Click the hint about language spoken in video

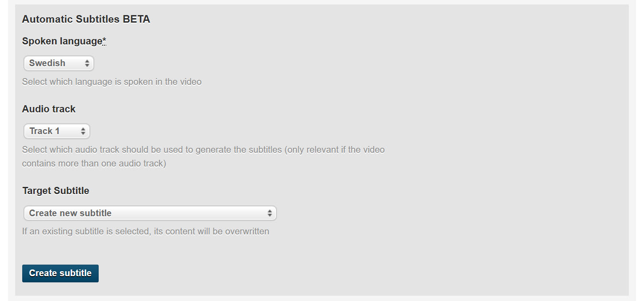click(112, 82)
